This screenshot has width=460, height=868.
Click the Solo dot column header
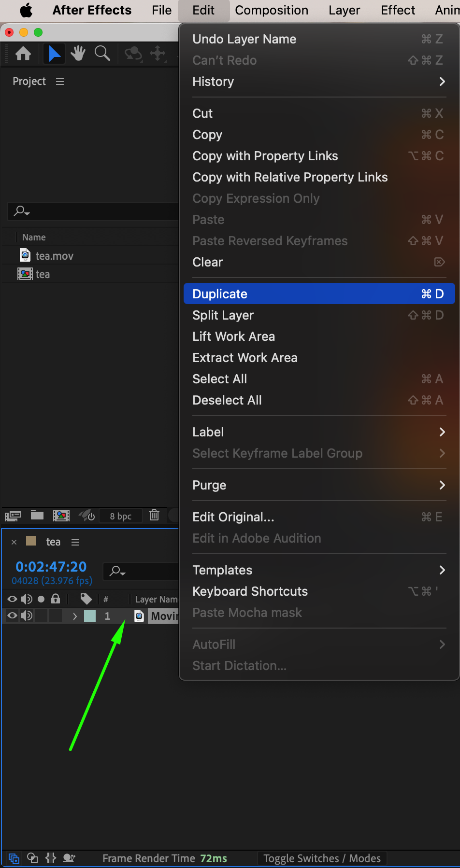41,599
